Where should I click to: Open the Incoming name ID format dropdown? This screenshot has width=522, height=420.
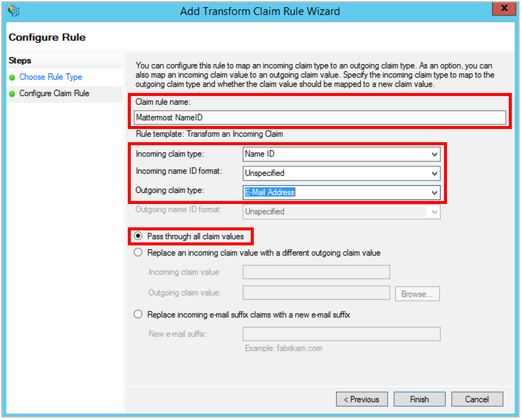pos(434,173)
